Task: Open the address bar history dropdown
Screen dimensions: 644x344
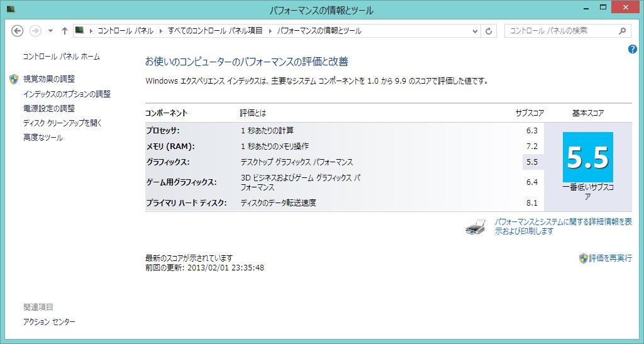Action: pyautogui.click(x=475, y=31)
